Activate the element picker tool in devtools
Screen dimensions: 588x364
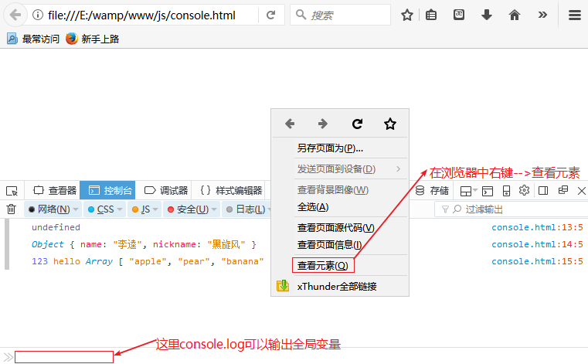(12, 191)
